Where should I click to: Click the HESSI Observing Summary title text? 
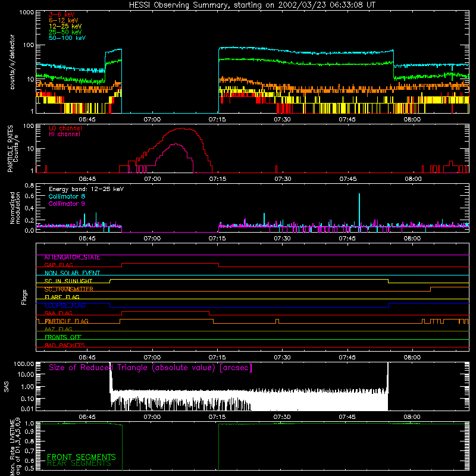252,5
